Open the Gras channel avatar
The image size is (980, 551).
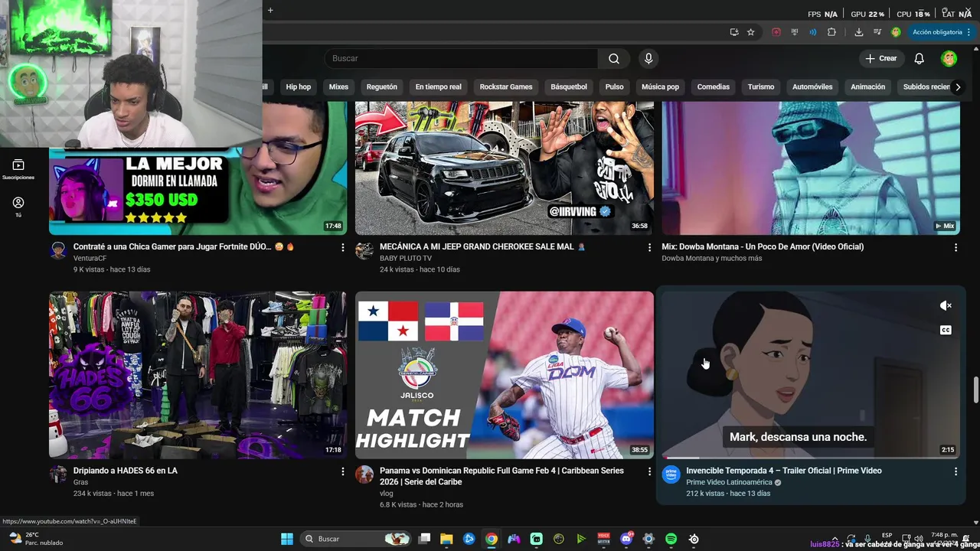pyautogui.click(x=58, y=474)
